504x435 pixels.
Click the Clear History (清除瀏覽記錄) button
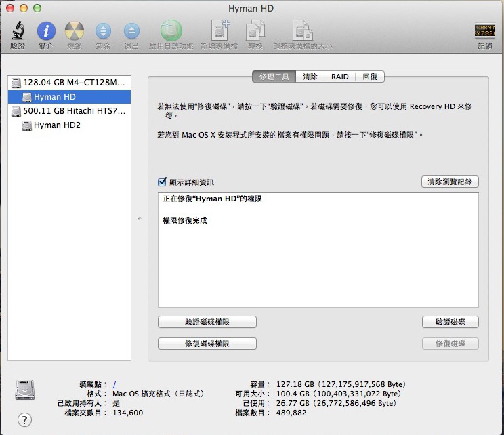tap(450, 182)
